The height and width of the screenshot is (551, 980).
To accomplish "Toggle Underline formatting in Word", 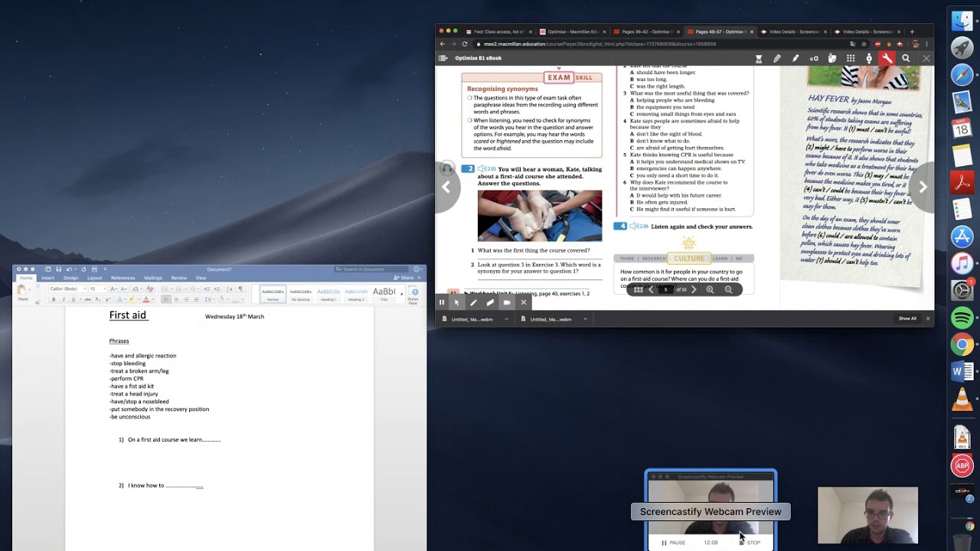I will click(x=73, y=299).
